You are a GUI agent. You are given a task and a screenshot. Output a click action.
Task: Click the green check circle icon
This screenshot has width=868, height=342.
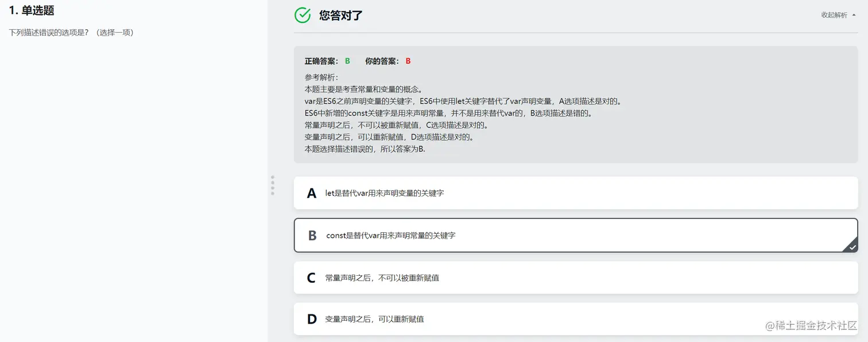[303, 16]
